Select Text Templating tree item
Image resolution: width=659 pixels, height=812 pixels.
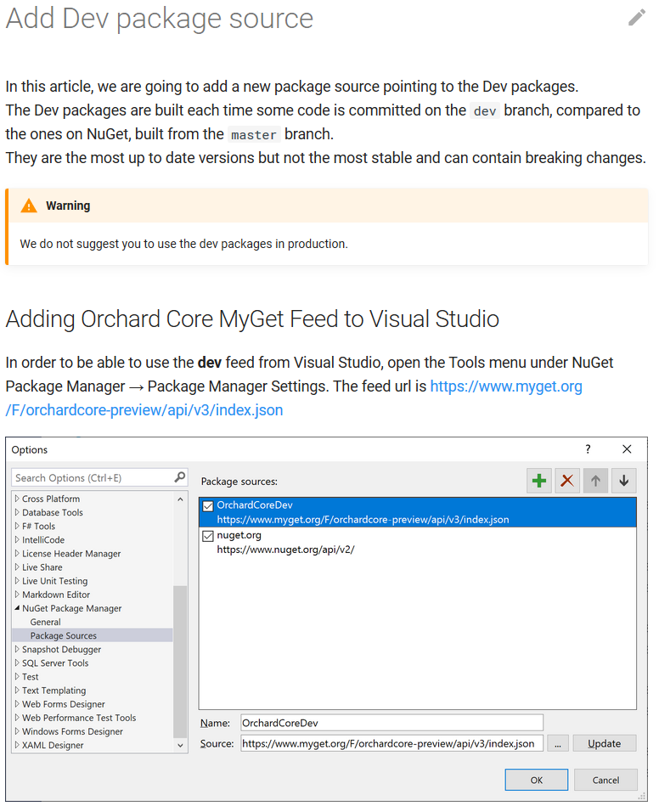click(54, 691)
